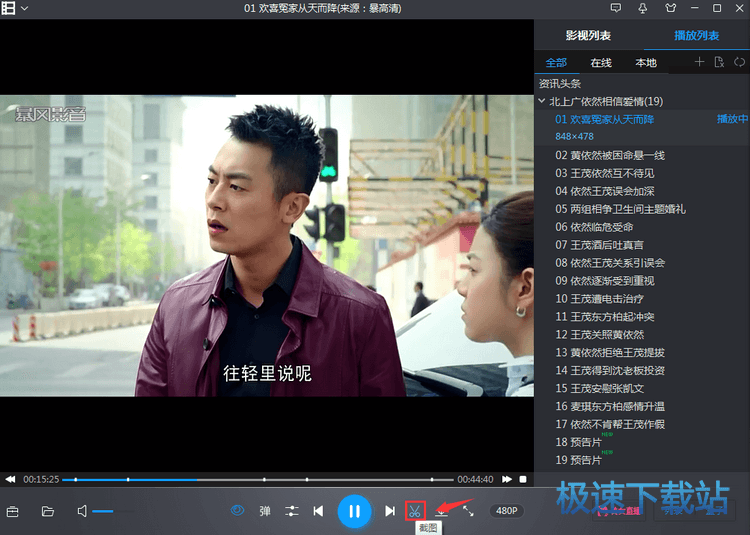Click the 848×478 resolution text
Image resolution: width=750 pixels, height=535 pixels.
574,137
